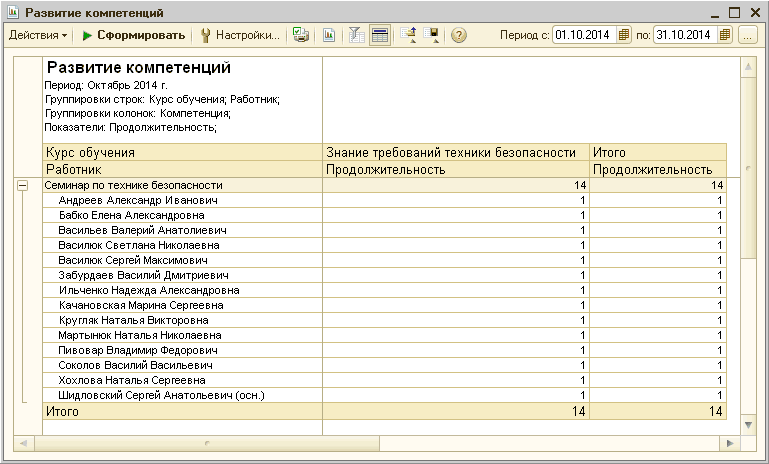Click the ellipsis period selection button
This screenshot has width=769, height=464.
tap(747, 35)
